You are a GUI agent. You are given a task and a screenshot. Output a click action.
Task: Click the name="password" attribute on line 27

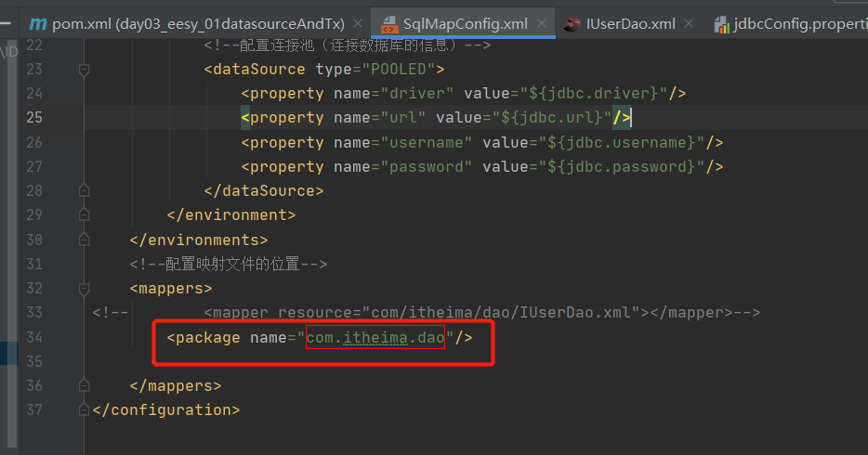pos(403,166)
